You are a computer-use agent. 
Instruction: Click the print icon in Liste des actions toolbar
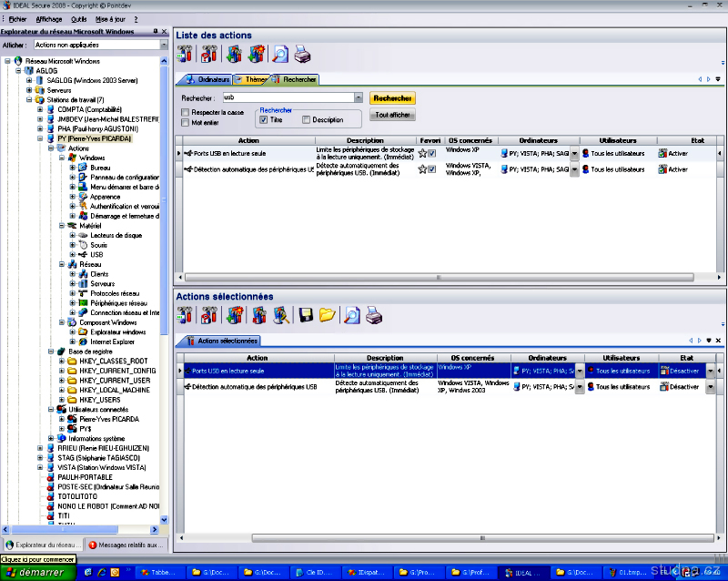click(x=303, y=56)
